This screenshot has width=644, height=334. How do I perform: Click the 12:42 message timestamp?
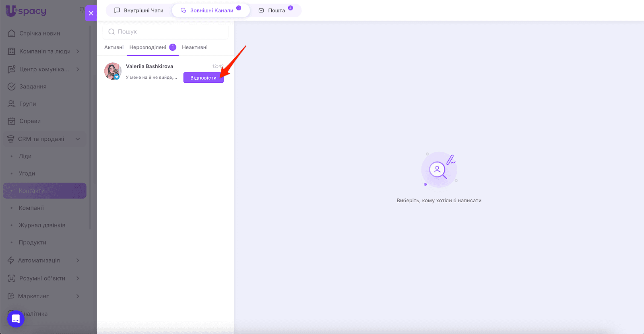tap(218, 66)
